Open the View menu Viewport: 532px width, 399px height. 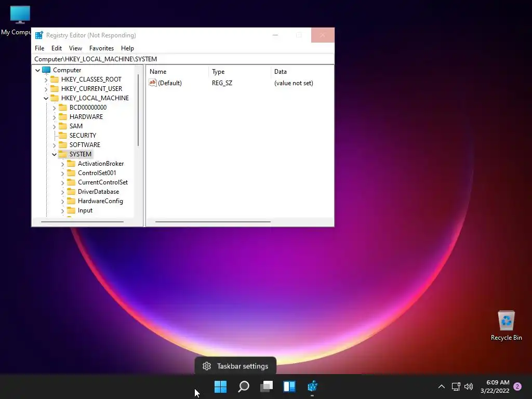pyautogui.click(x=75, y=48)
